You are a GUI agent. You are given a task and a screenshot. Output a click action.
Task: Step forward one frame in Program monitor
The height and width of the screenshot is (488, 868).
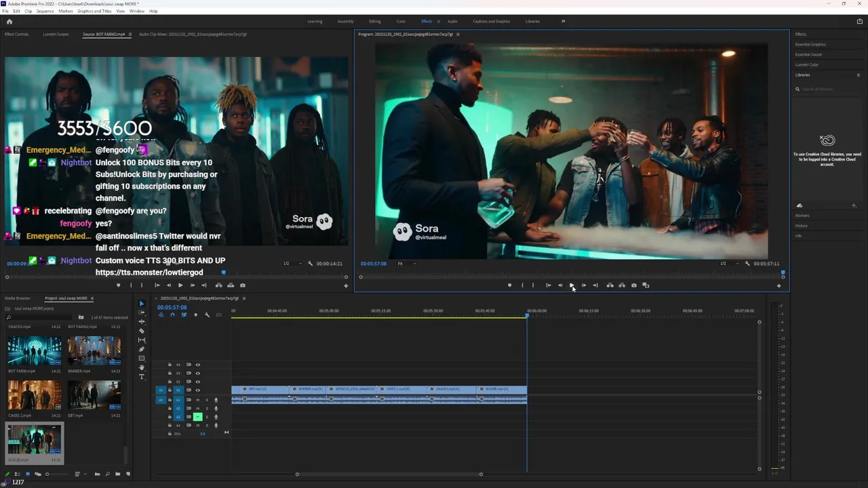584,285
